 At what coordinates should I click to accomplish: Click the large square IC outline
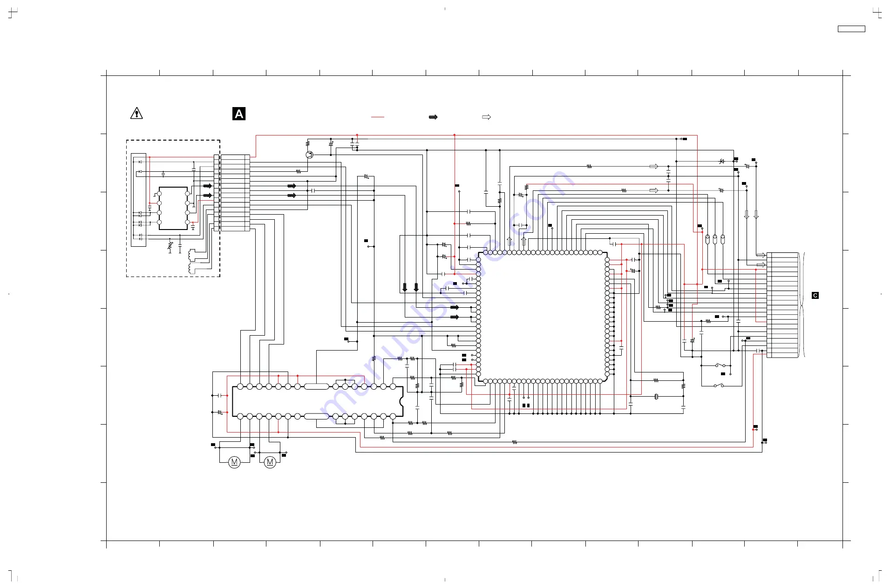[543, 317]
